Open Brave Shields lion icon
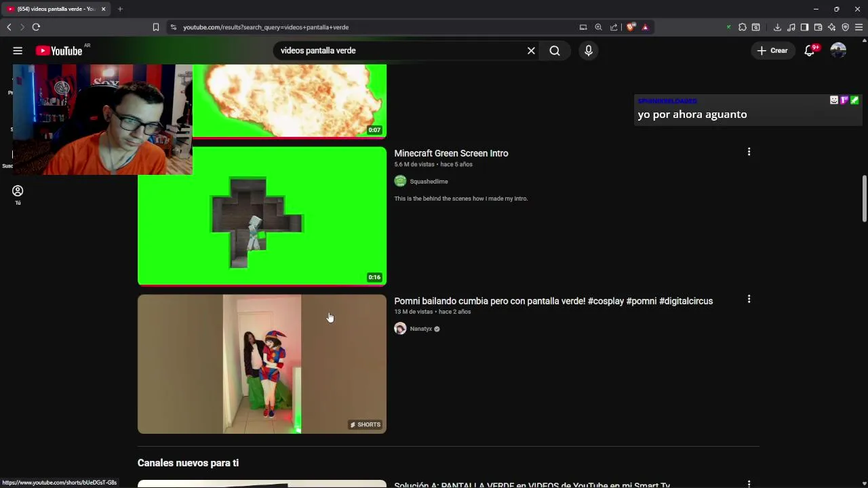868x488 pixels. [631, 27]
